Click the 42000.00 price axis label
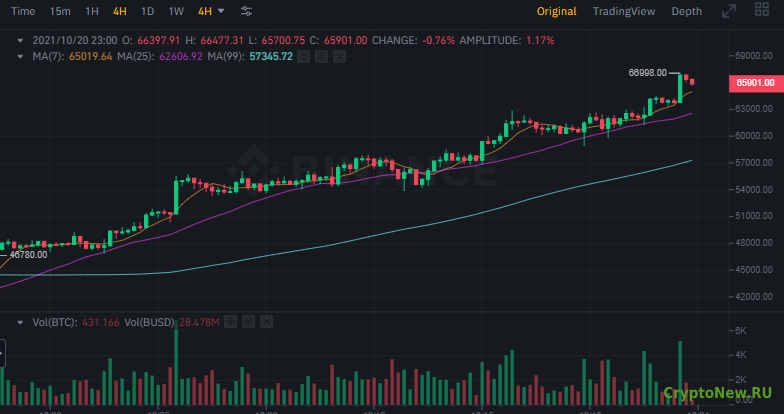The height and width of the screenshot is (414, 784). point(754,296)
